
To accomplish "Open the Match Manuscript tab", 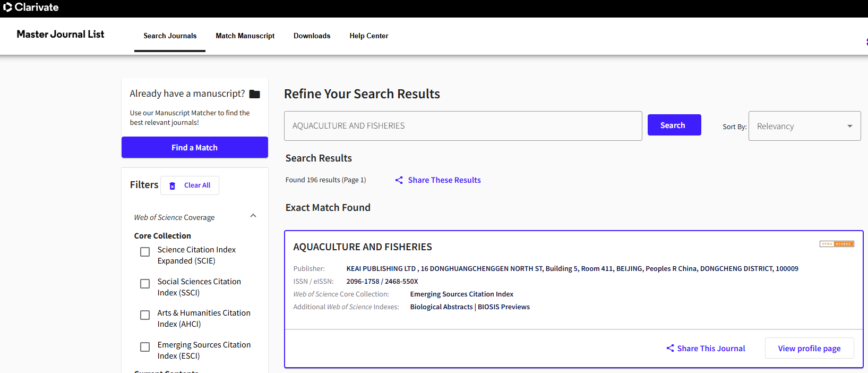I will tap(245, 36).
